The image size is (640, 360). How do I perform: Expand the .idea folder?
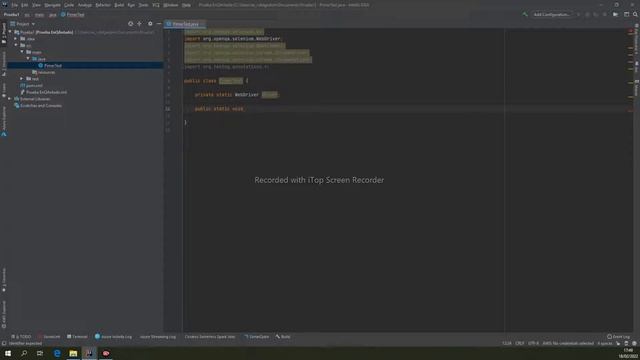[16, 39]
